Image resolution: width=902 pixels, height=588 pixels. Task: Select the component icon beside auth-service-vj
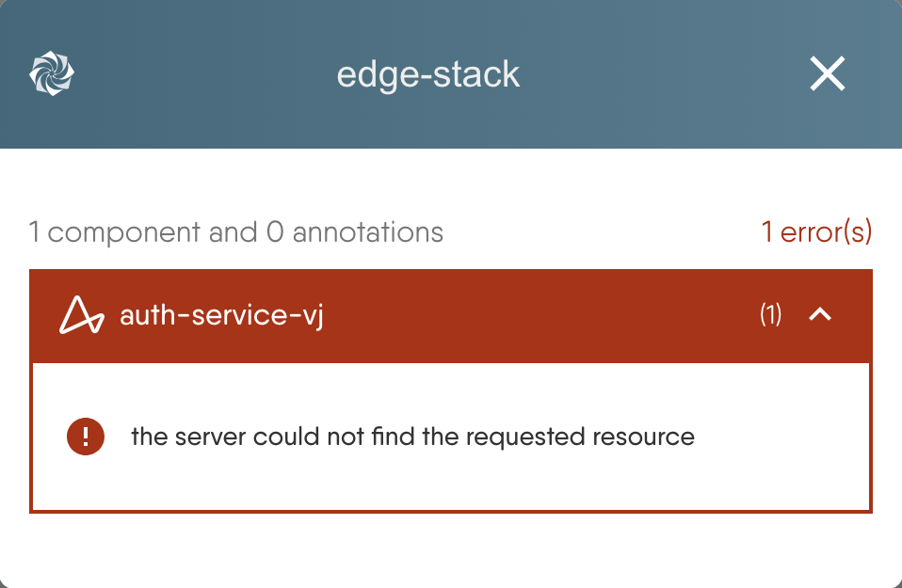coord(83,315)
